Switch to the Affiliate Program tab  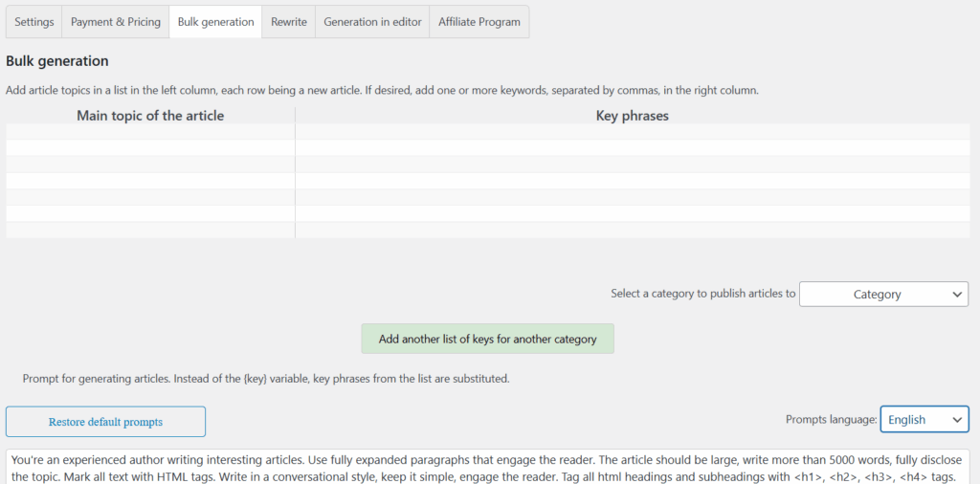[479, 22]
